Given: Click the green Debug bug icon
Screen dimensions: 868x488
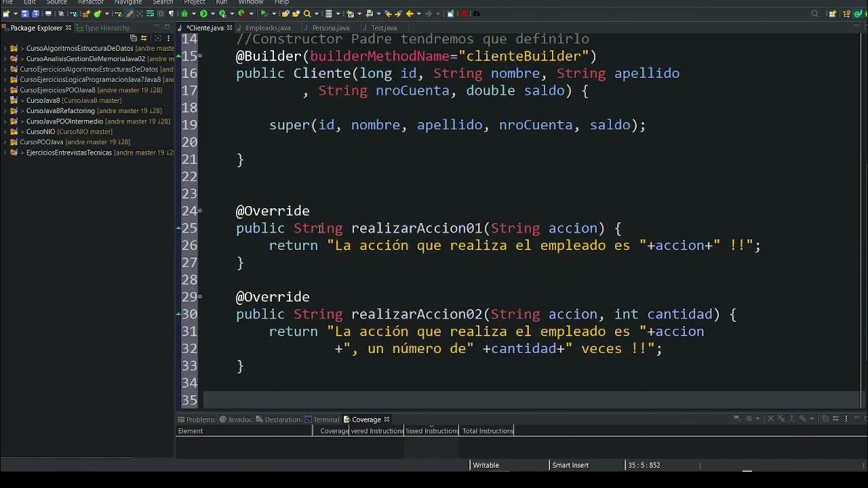Looking at the screenshot, I should (x=184, y=14).
